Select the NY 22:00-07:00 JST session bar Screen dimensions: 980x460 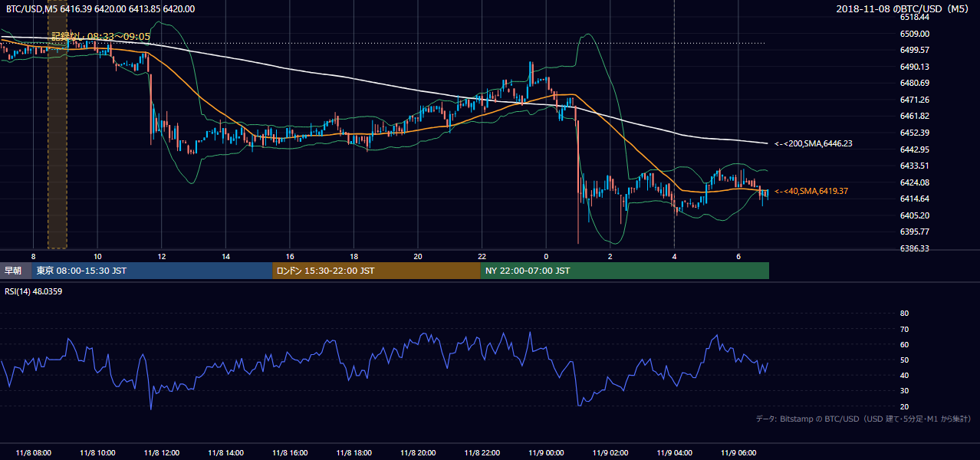point(625,271)
